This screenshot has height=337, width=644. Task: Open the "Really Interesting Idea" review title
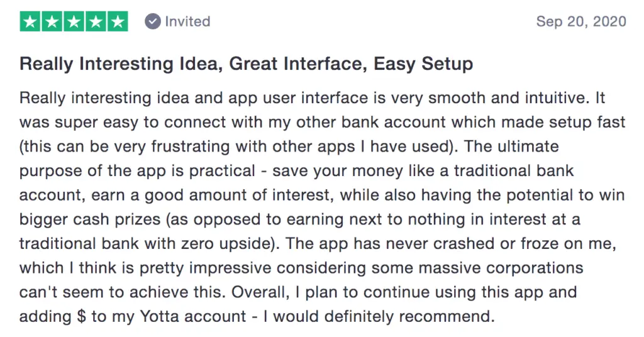click(247, 64)
